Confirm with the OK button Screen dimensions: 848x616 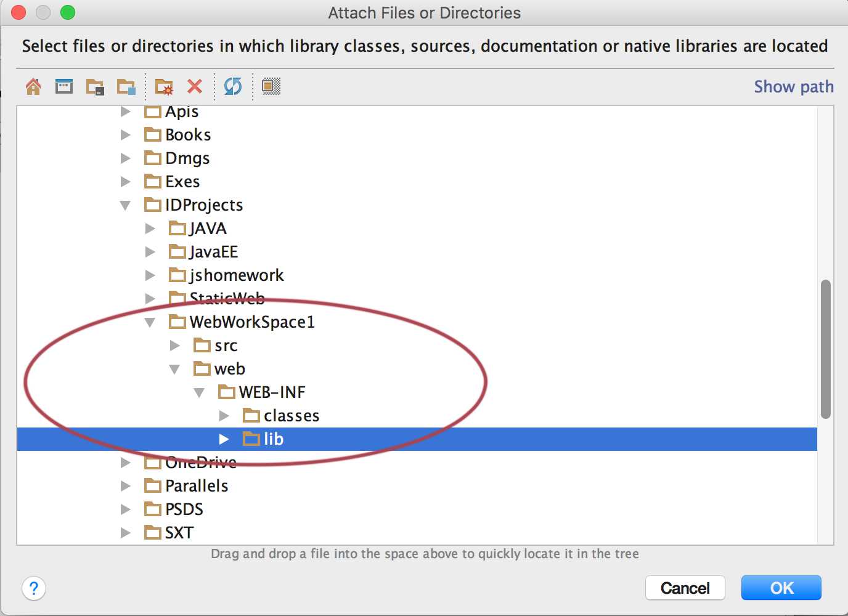pyautogui.click(x=781, y=588)
